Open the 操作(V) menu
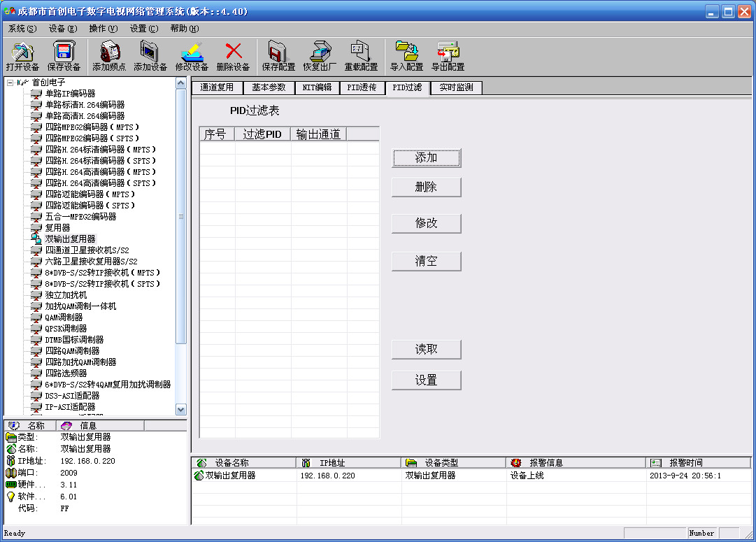This screenshot has height=542, width=756. (x=104, y=29)
